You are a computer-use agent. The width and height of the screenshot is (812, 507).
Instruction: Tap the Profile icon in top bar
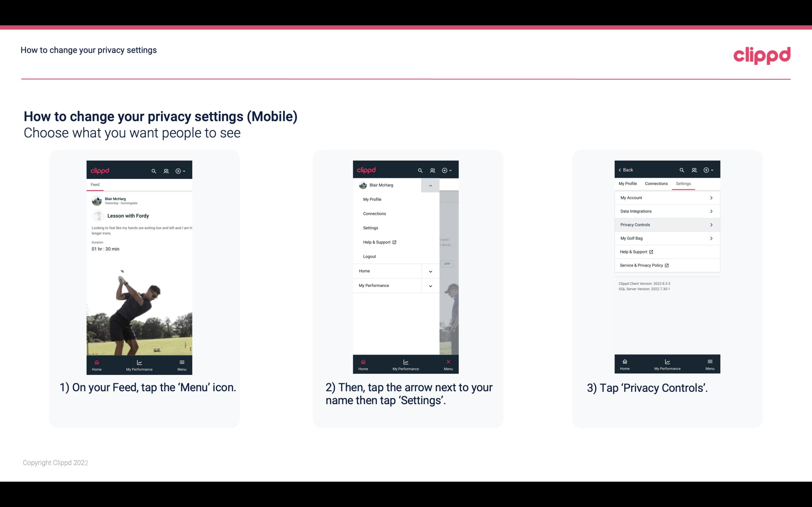pos(166,171)
